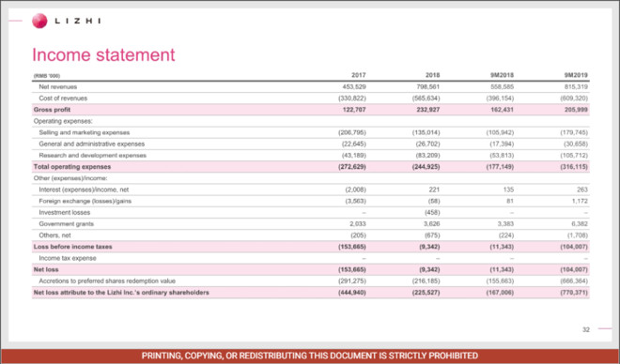620x364 pixels.
Task: Click the RMB '000 unit label
Action: pyautogui.click(x=47, y=76)
